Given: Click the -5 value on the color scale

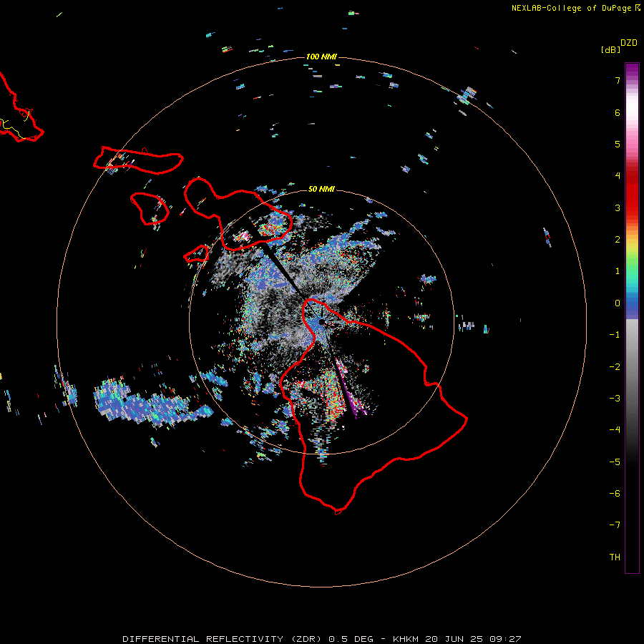Looking at the screenshot, I should click(x=615, y=462).
